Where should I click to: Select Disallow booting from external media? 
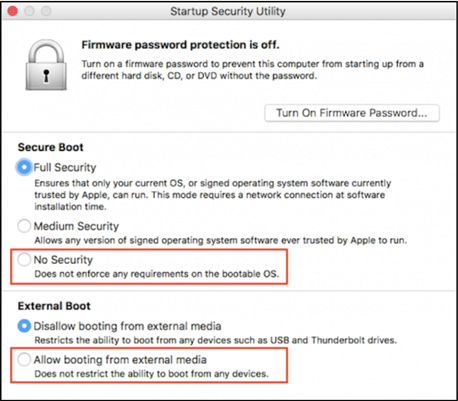pos(24,326)
